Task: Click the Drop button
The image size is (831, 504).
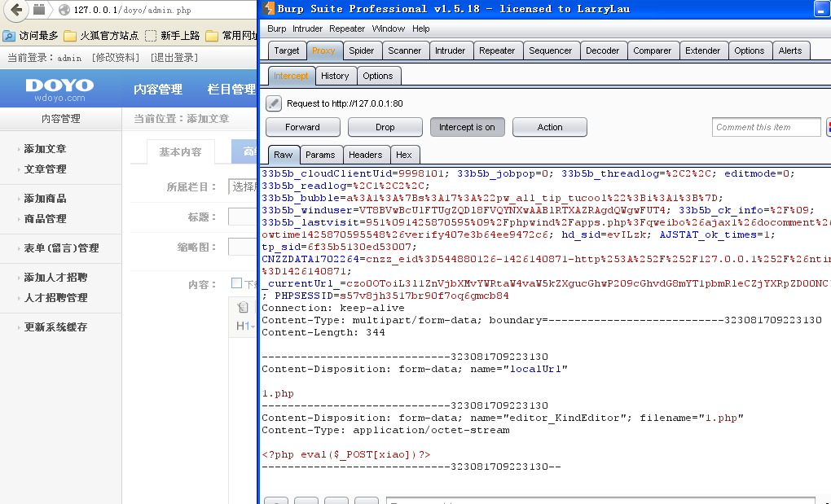Action: click(x=385, y=127)
